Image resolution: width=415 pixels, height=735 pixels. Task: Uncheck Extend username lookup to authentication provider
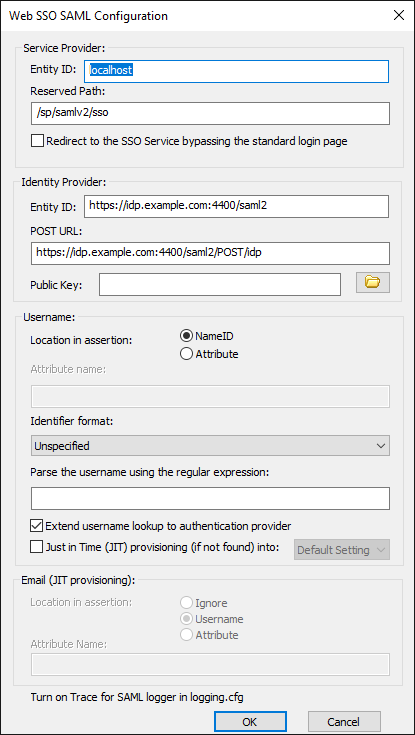tap(37, 526)
